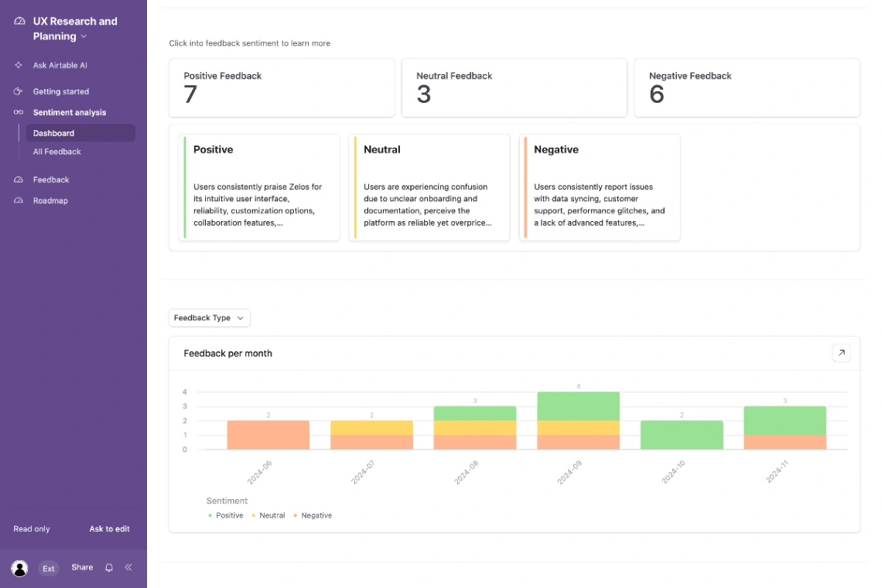This screenshot has height=588, width=882.
Task: Open your account via the avatar icon
Action: pyautogui.click(x=19, y=568)
